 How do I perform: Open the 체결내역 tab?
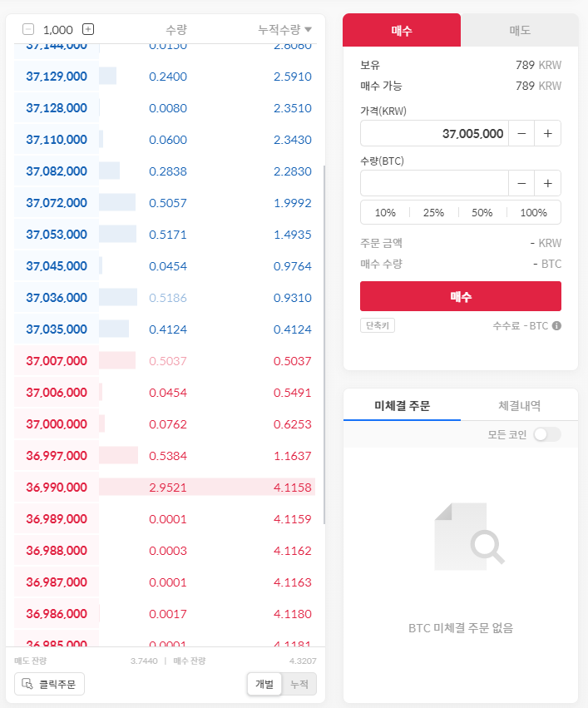pos(519,405)
